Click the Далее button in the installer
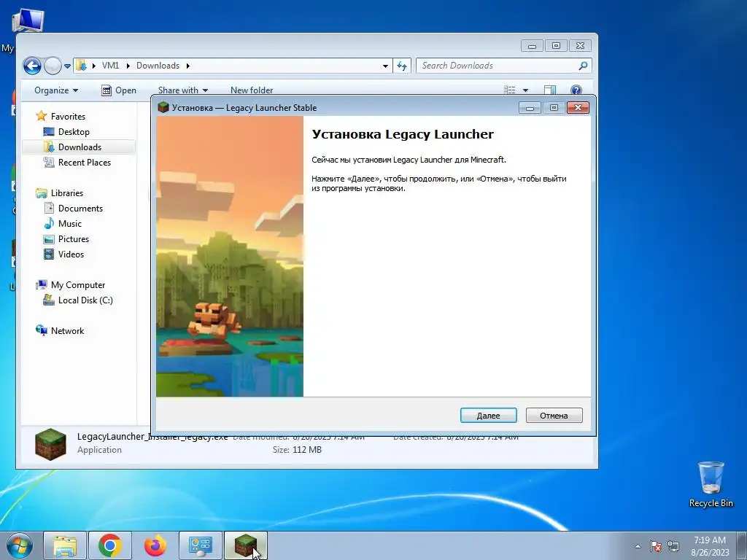 click(488, 415)
